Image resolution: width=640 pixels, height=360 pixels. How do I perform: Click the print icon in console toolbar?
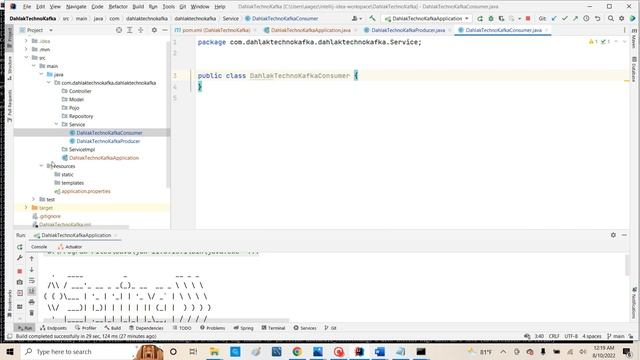pos(31,302)
